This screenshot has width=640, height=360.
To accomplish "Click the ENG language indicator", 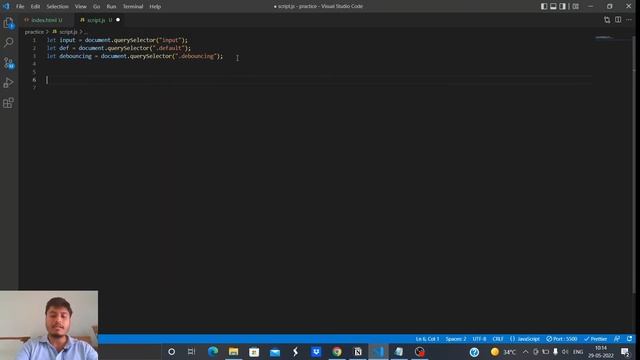I will click(x=578, y=351).
